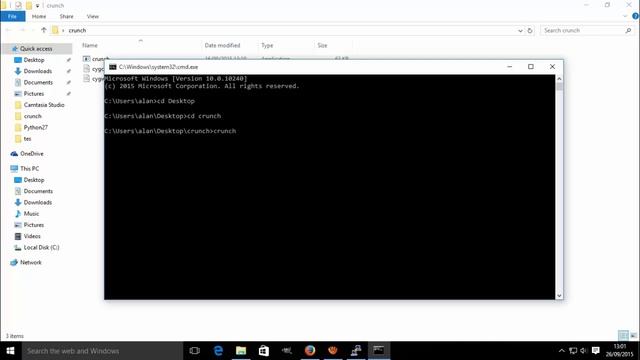Open Local Disk (C:)
This screenshot has width=640, height=360.
tap(41, 247)
